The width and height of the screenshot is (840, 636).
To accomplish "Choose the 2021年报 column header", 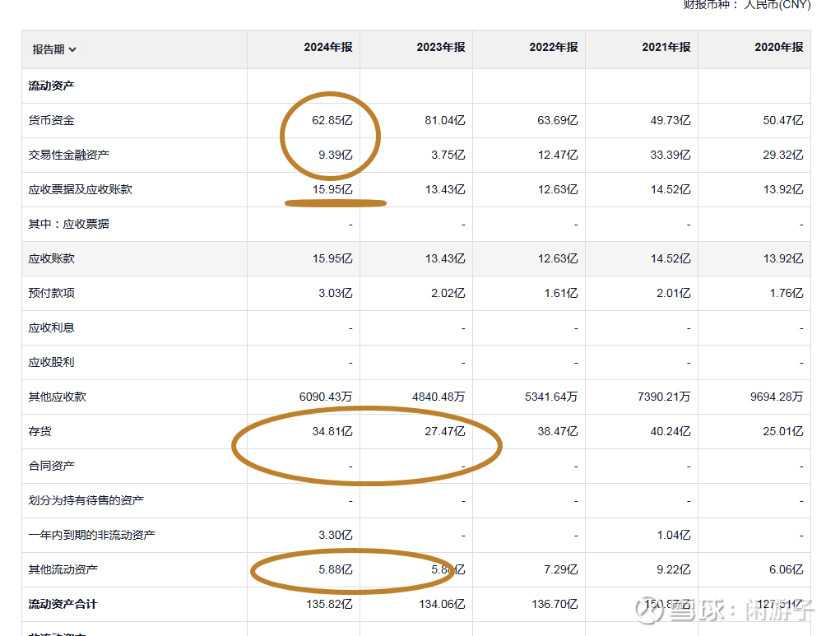I will (666, 48).
